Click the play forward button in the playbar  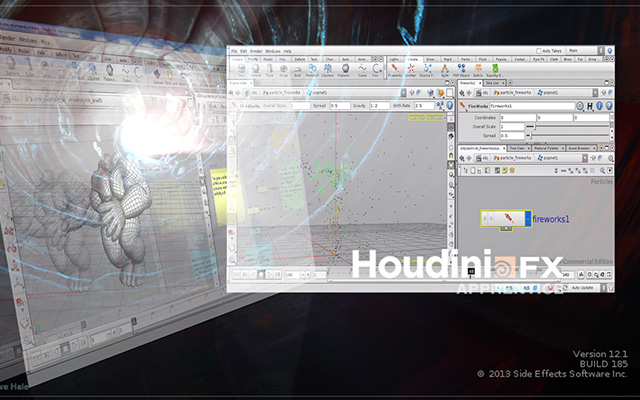click(x=269, y=275)
